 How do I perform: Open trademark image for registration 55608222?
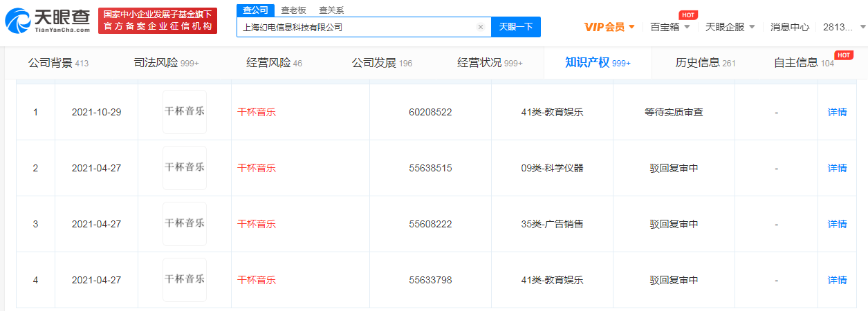(x=185, y=224)
